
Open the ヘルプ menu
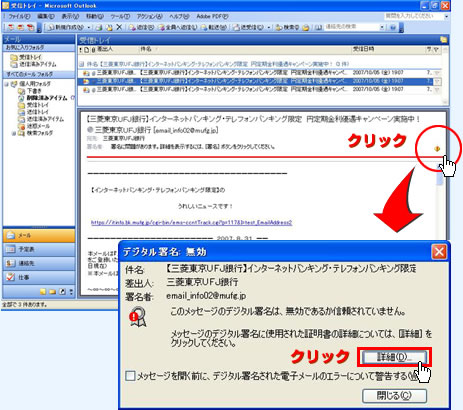click(x=179, y=16)
